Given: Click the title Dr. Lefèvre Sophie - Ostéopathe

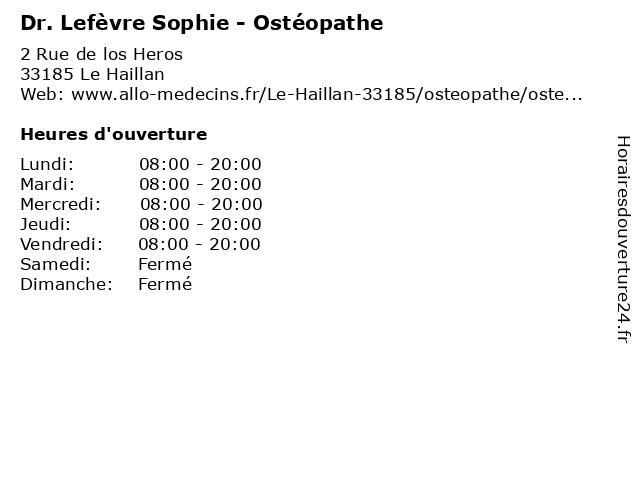Looking at the screenshot, I should tap(202, 23).
